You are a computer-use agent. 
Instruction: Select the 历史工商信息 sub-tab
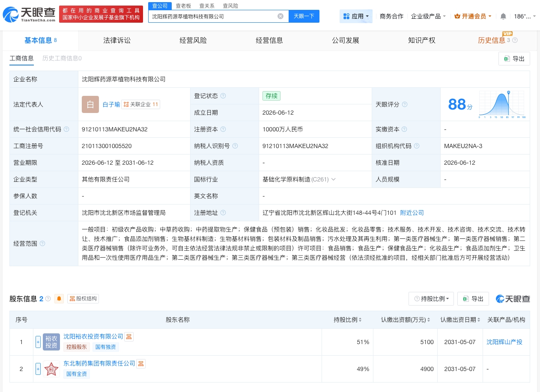point(62,58)
